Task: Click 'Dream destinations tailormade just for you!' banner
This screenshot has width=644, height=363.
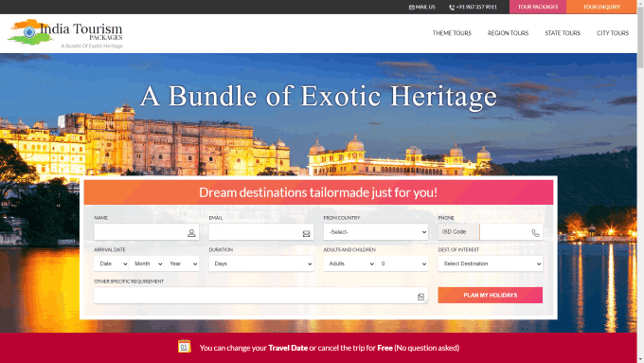Action: 318,192
